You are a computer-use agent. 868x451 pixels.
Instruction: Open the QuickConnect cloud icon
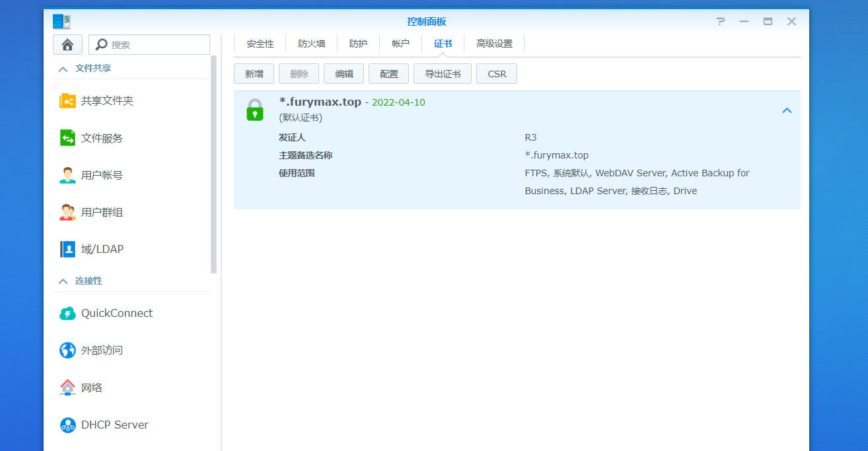(67, 313)
